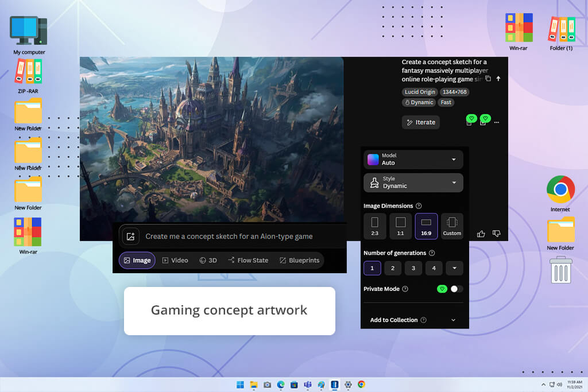
Task: Switch to the Video tab
Action: point(175,261)
